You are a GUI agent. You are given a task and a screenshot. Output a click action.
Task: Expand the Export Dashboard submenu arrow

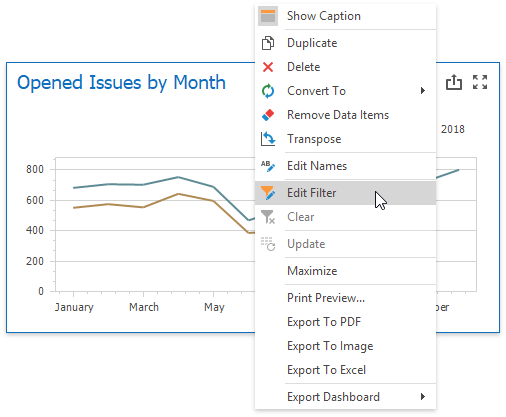[x=423, y=397]
